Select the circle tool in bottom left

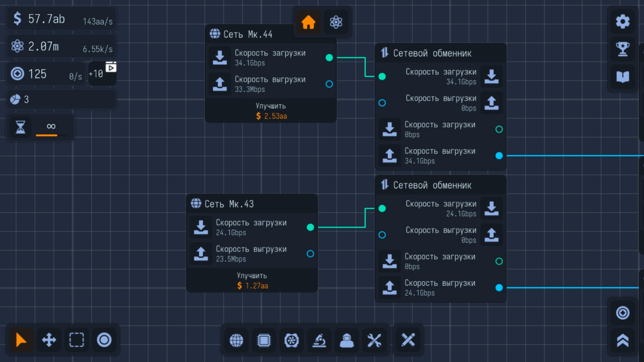104,340
